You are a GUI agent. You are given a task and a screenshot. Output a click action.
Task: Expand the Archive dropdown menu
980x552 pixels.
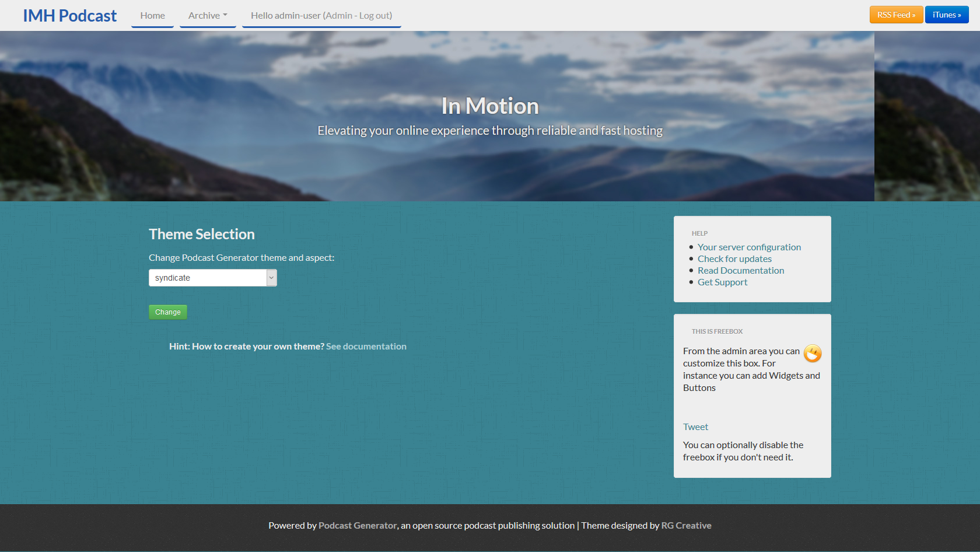click(x=208, y=16)
